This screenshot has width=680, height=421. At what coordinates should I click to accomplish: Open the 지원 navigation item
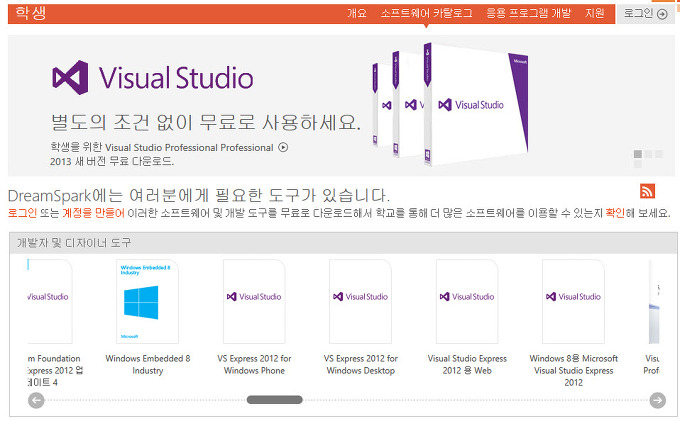point(594,14)
